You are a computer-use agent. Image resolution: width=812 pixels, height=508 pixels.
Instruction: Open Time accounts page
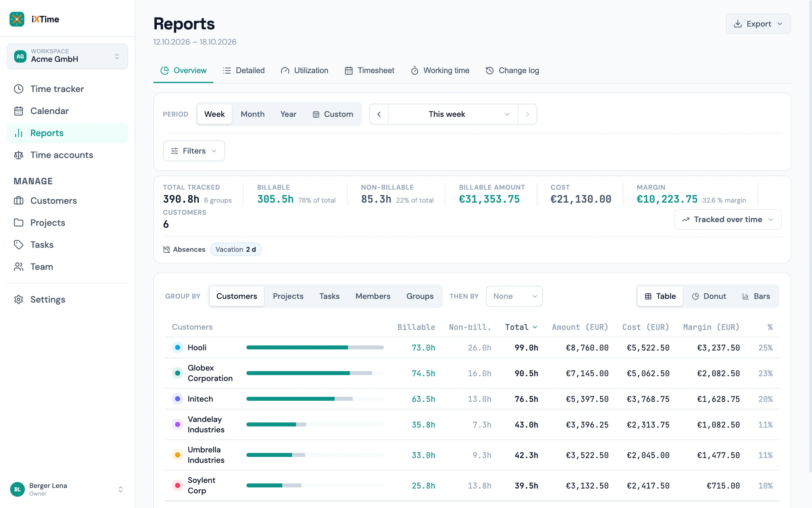click(67, 155)
